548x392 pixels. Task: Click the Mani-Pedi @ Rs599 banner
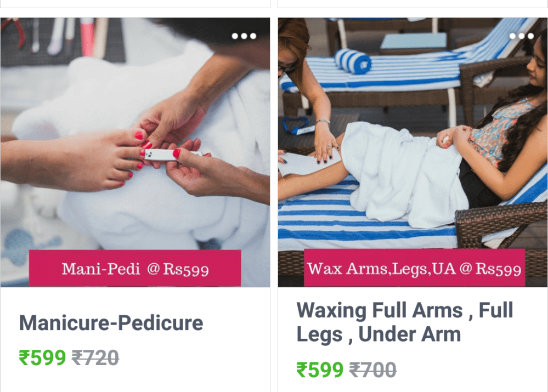pos(135,268)
